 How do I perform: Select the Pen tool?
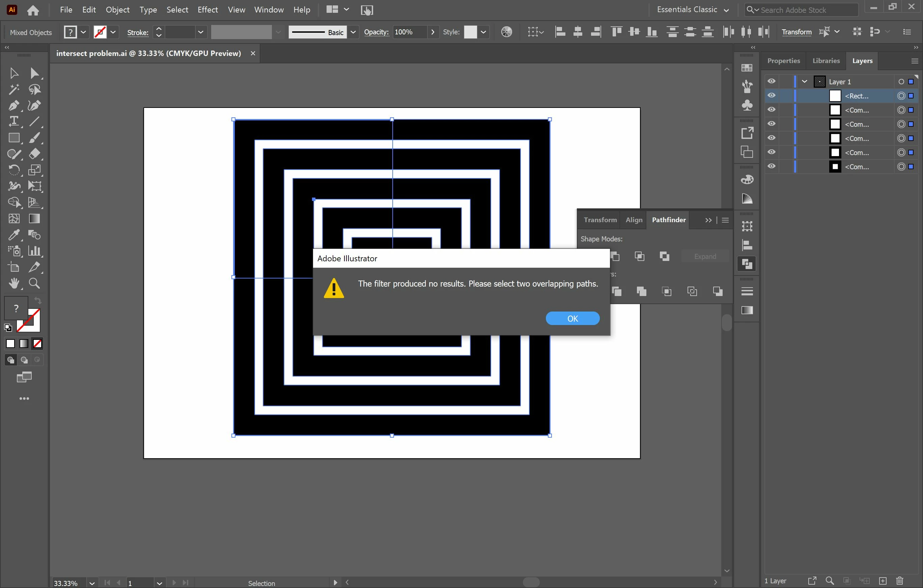point(14,106)
